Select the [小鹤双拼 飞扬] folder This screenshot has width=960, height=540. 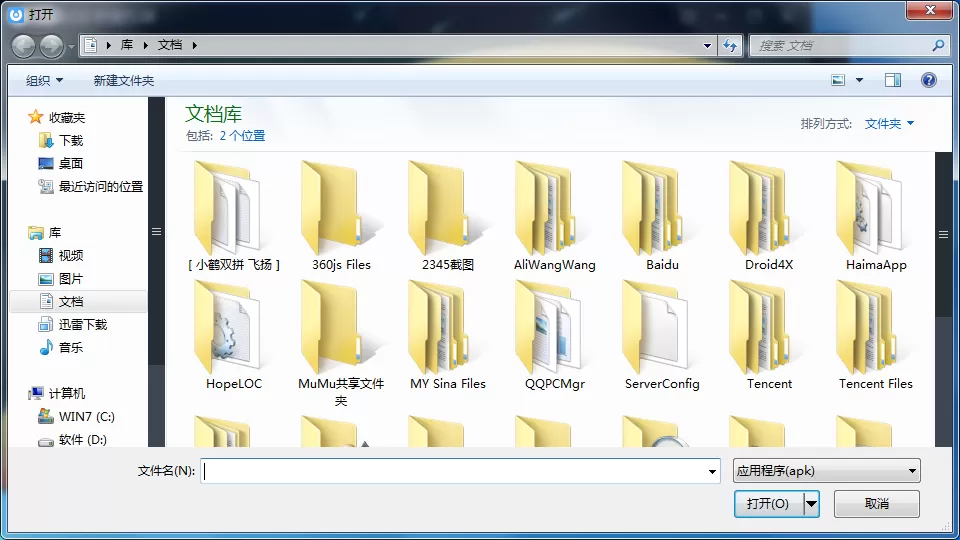(x=234, y=216)
